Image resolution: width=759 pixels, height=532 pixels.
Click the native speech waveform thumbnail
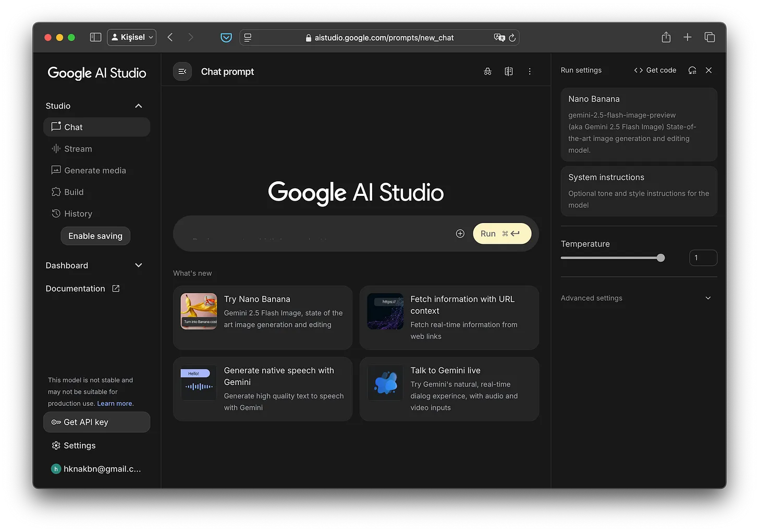tap(199, 382)
